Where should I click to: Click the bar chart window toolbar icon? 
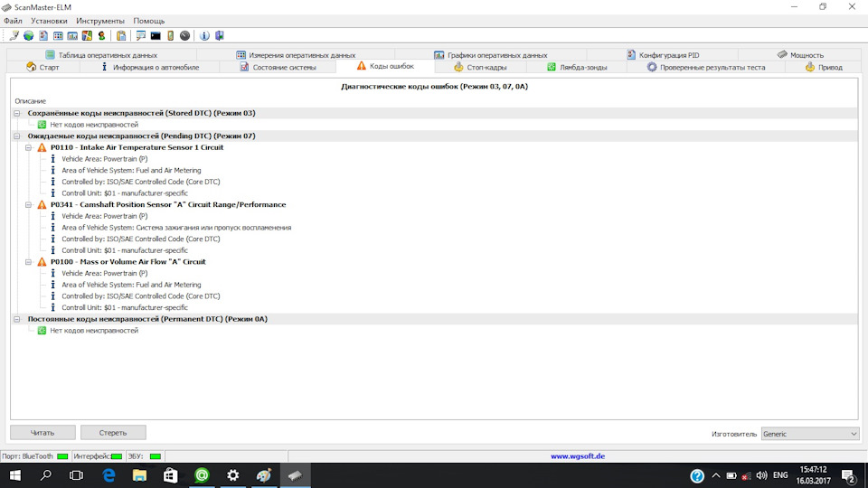click(x=72, y=36)
